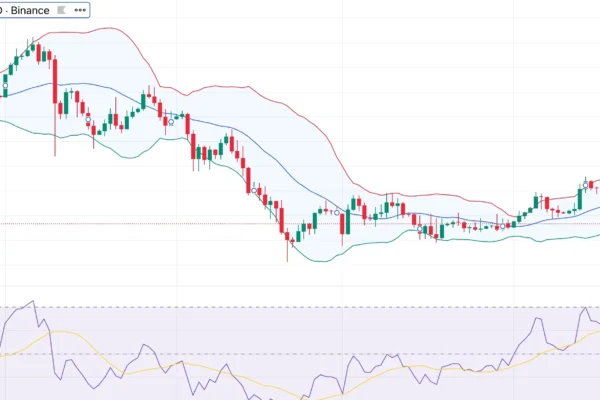Click the candle wick at the chart's lowest low

(x=287, y=254)
